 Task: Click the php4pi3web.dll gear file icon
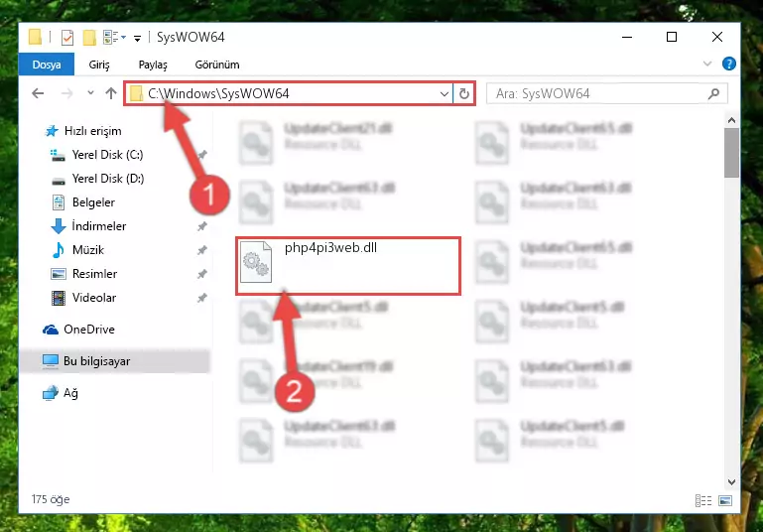(256, 262)
